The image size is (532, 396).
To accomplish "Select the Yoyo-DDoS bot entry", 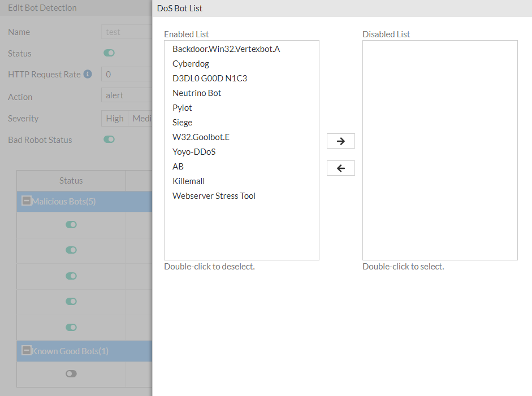I will [x=194, y=151].
